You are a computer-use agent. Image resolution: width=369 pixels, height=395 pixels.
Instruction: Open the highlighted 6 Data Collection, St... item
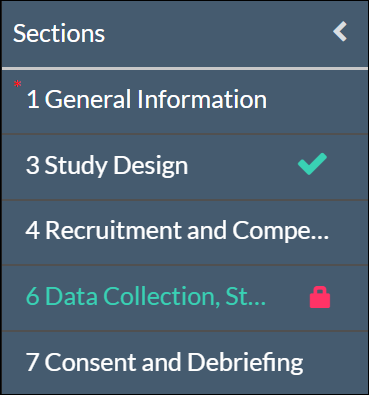pyautogui.click(x=185, y=298)
